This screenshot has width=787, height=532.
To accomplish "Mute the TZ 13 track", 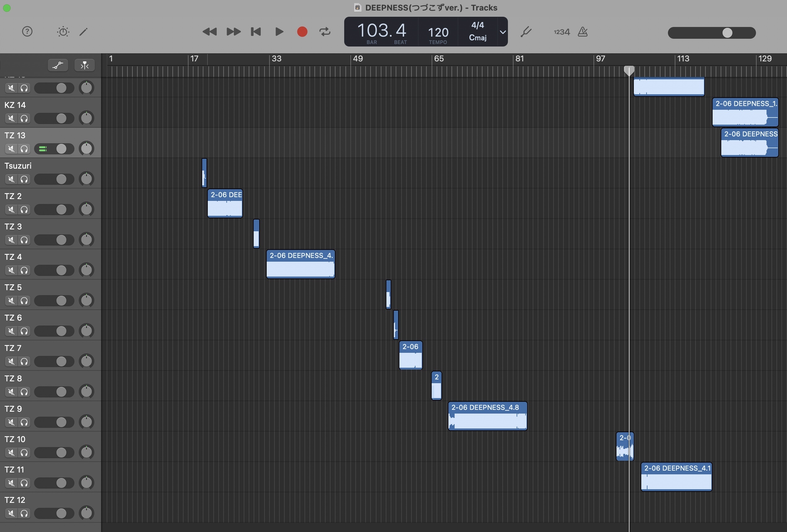I will pos(11,149).
